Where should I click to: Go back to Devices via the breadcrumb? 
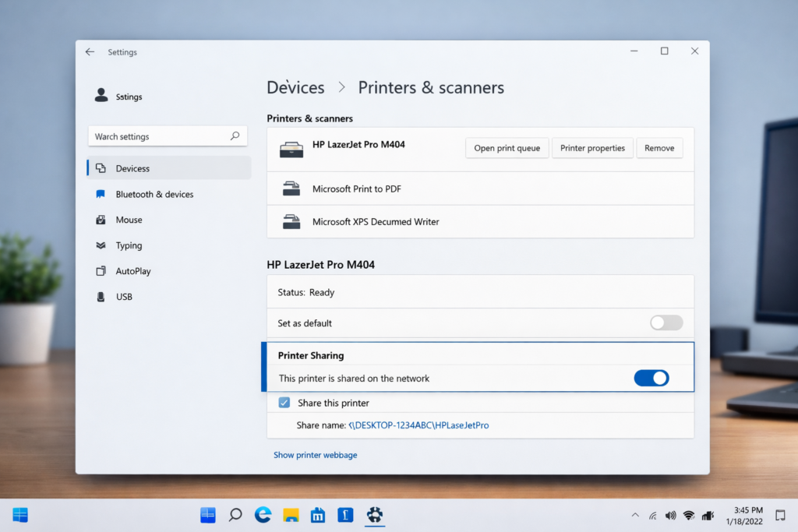pyautogui.click(x=296, y=87)
